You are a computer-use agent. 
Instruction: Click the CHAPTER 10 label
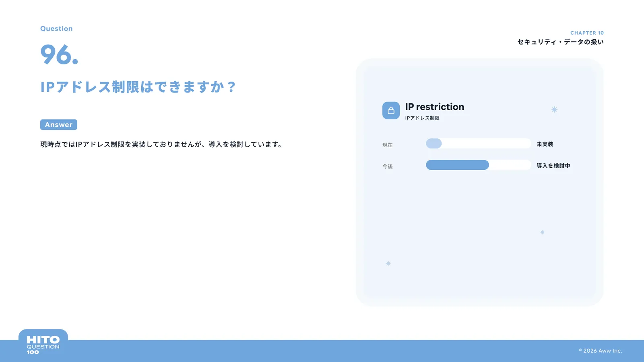[587, 33]
